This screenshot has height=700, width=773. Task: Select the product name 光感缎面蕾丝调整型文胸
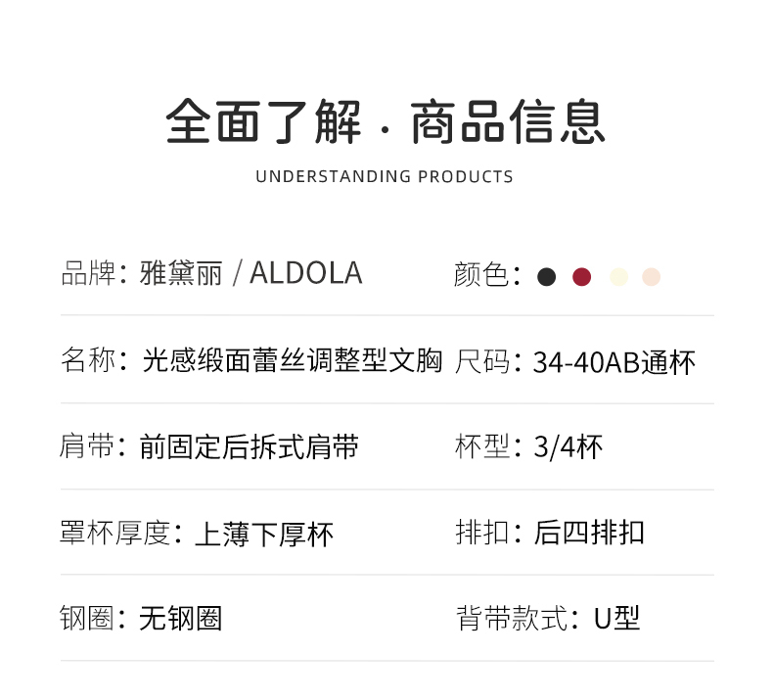293,361
